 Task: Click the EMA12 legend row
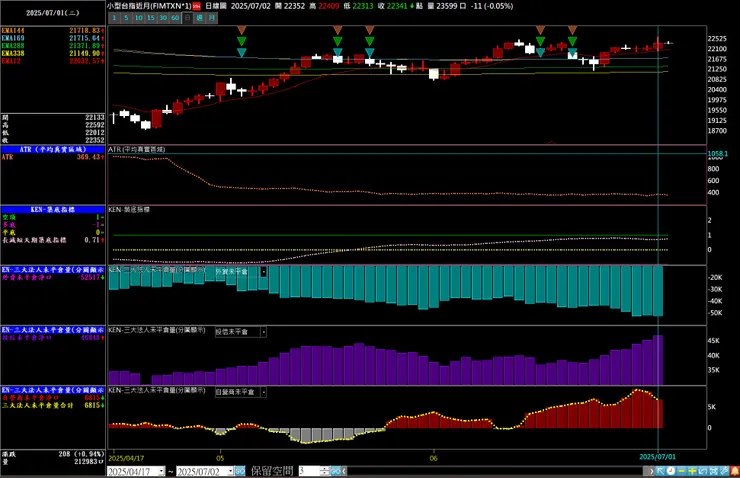(x=52, y=61)
